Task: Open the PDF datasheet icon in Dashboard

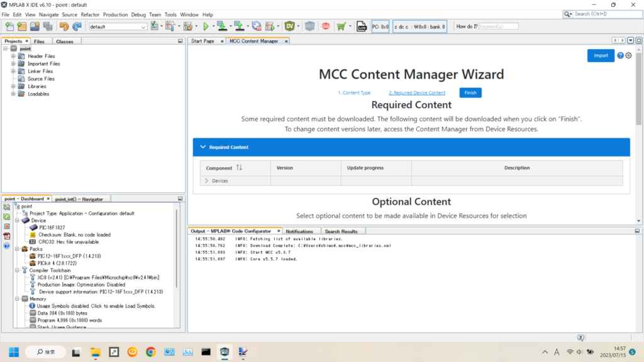Action: pyautogui.click(x=6, y=236)
